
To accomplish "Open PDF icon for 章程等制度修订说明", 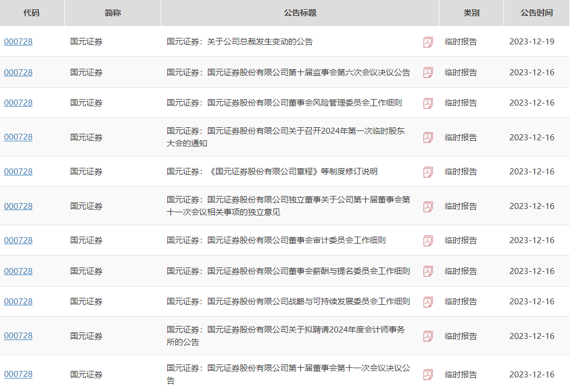I will click(x=428, y=172).
